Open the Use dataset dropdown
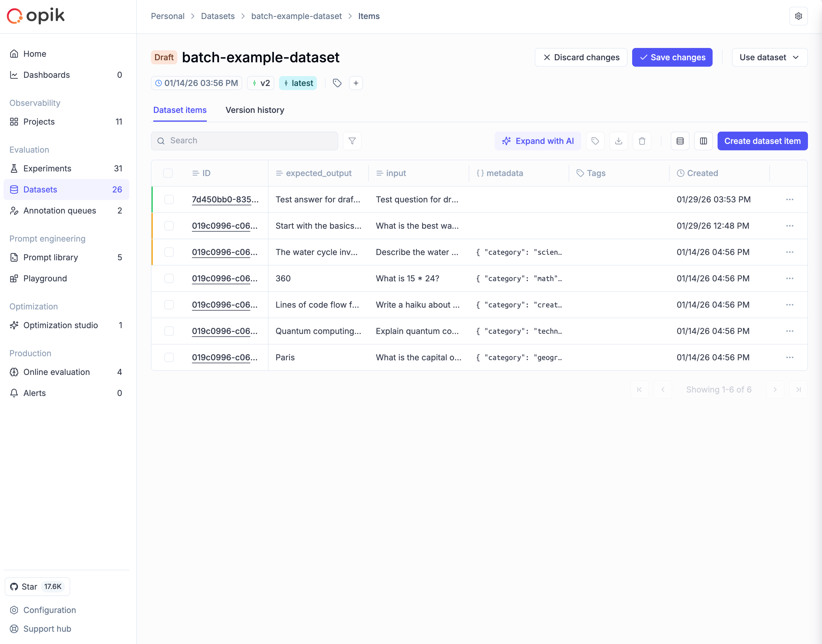Image resolution: width=822 pixels, height=644 pixels. click(769, 57)
